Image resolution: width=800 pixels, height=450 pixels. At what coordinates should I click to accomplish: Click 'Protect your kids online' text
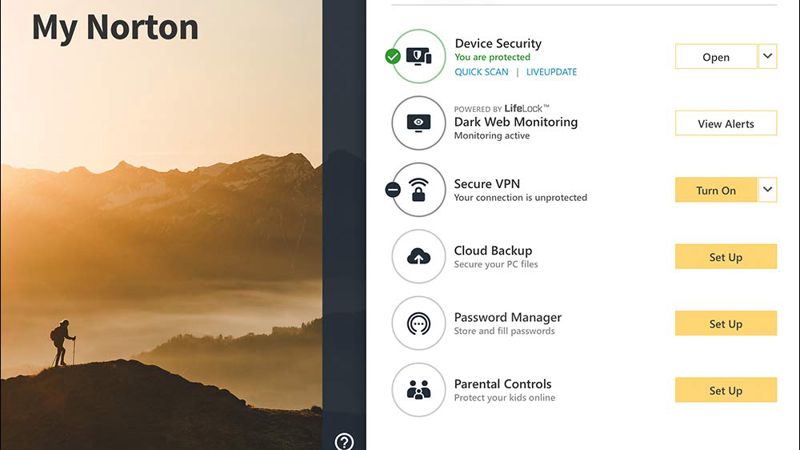click(x=505, y=398)
